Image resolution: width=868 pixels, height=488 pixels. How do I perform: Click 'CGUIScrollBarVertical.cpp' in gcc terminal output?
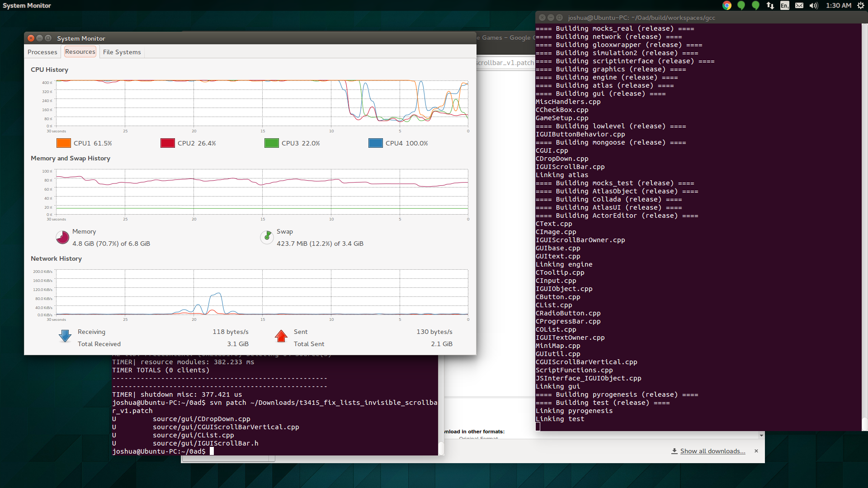click(586, 362)
